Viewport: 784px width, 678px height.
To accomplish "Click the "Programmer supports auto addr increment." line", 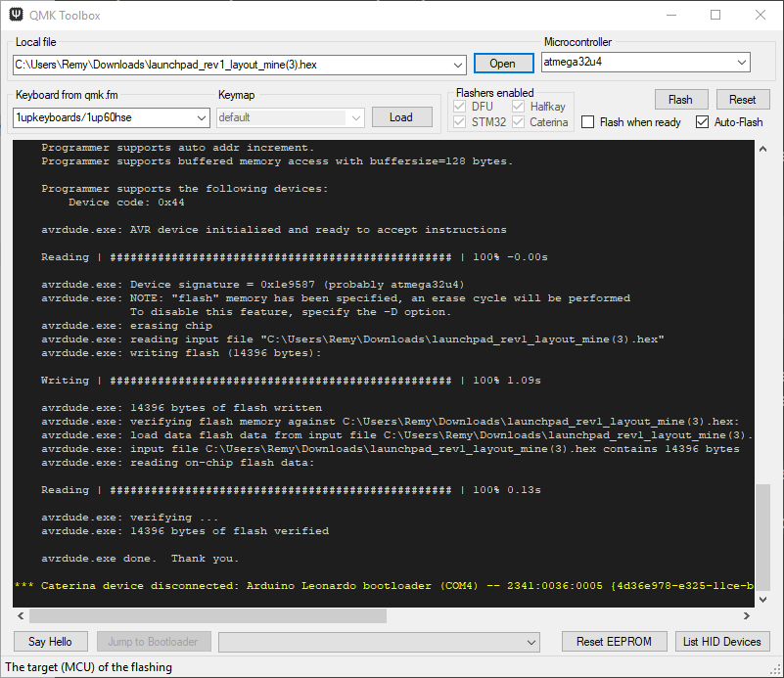I will click(177, 148).
